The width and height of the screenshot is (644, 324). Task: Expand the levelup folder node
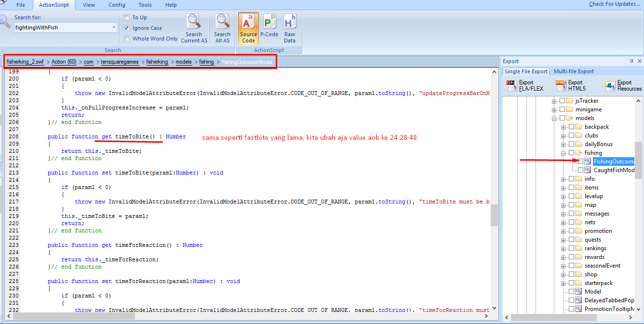pyautogui.click(x=563, y=196)
